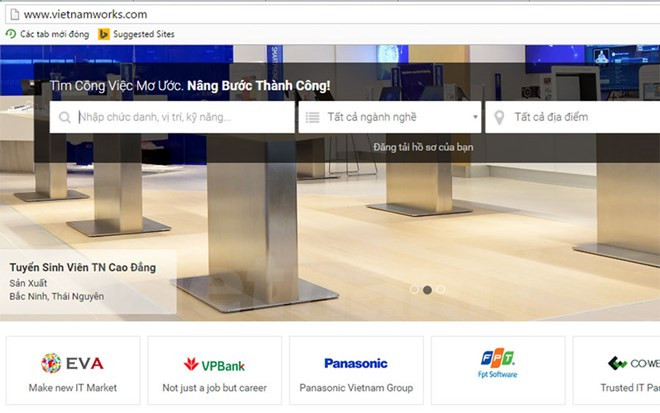The image size is (660, 413).
Task: Select the middle carousel dot
Action: (427, 289)
